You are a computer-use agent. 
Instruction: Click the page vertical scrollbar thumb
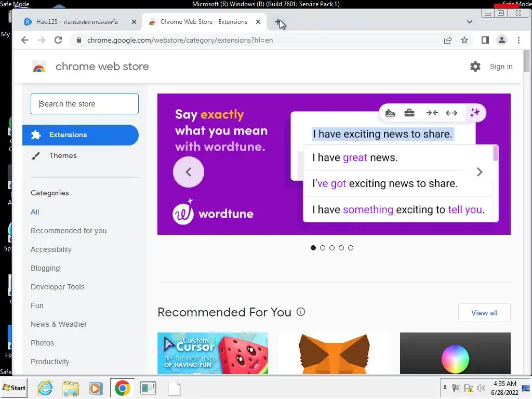[x=526, y=61]
